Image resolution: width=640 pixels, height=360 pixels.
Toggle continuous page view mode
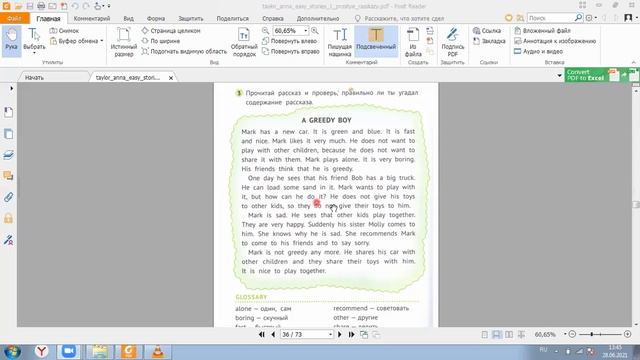tap(496, 334)
